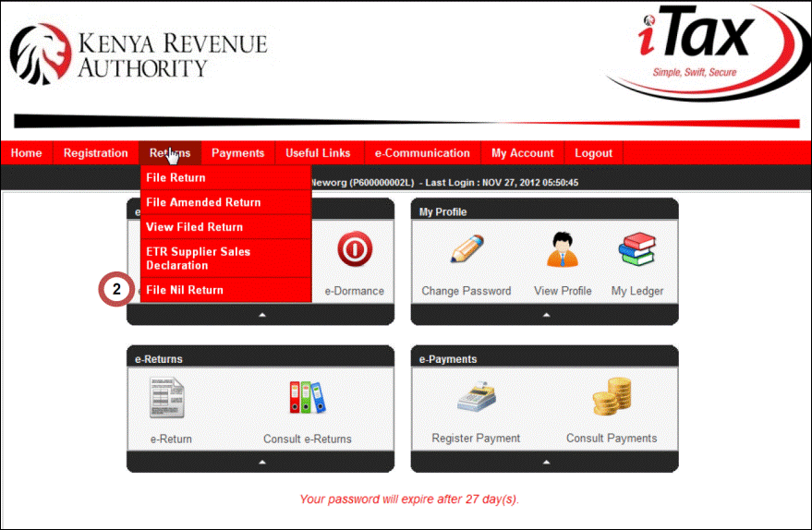
Task: Click the My Ledger label
Action: click(637, 291)
